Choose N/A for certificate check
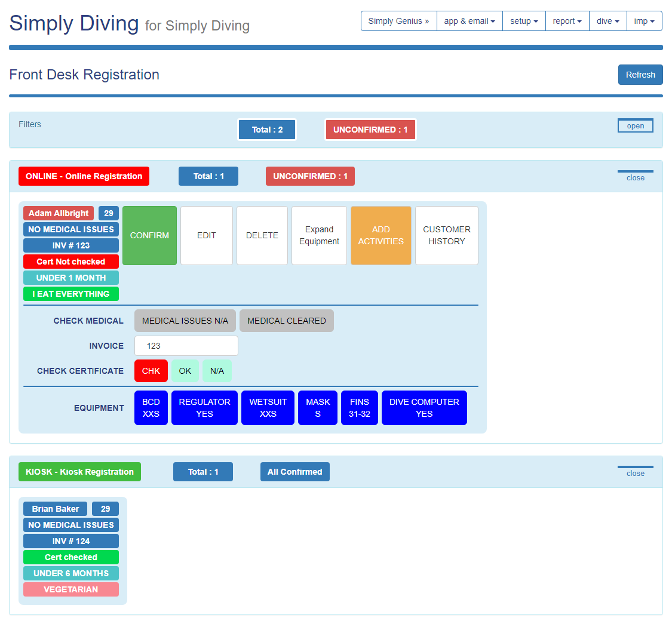This screenshot has width=672, height=627. tap(217, 371)
